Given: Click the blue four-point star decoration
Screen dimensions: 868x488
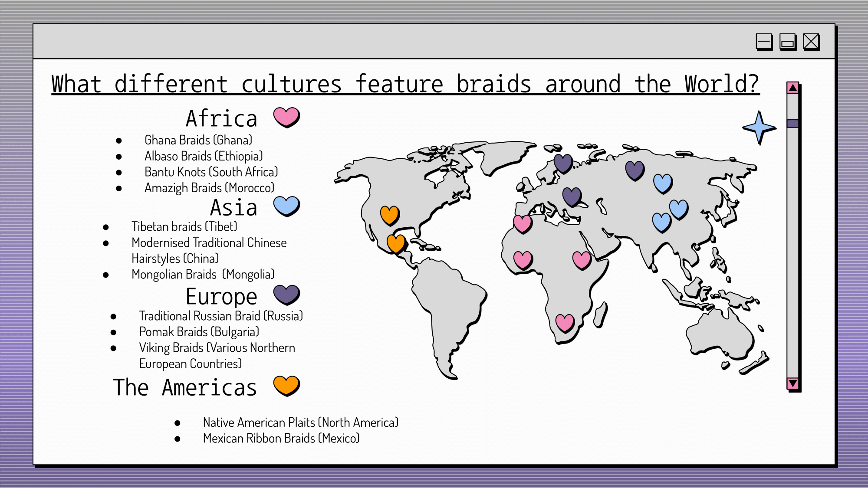Looking at the screenshot, I should click(x=759, y=128).
